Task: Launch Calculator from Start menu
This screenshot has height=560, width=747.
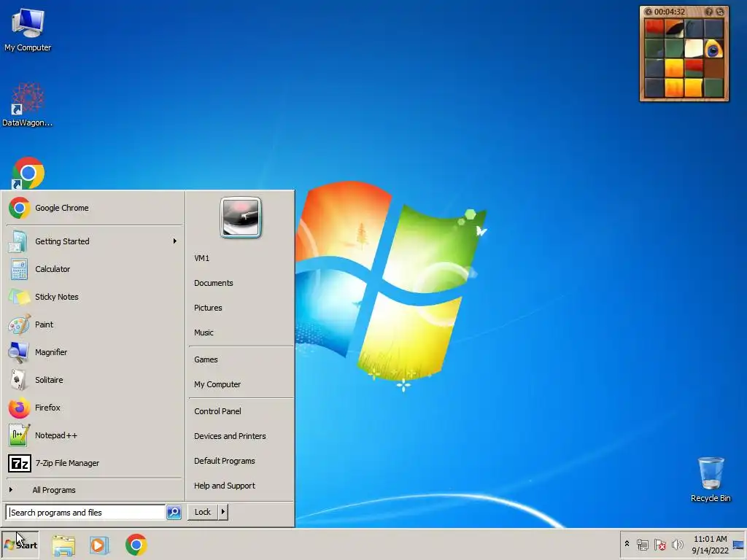Action: coord(94,269)
